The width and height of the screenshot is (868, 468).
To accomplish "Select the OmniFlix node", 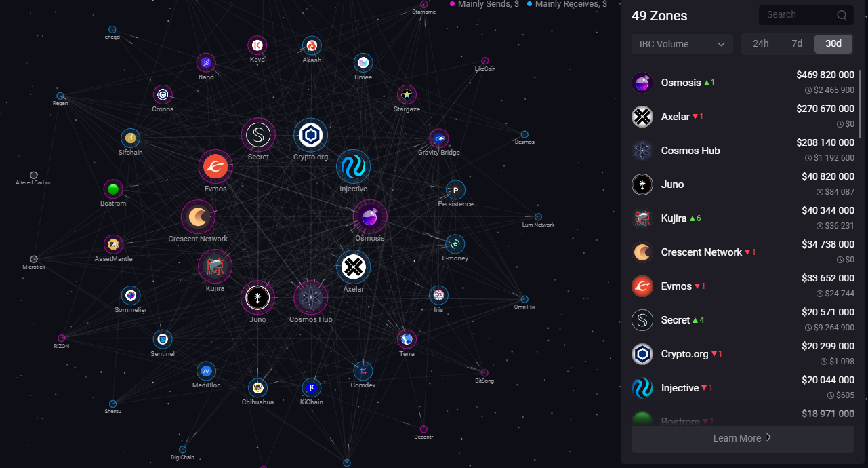I will pyautogui.click(x=524, y=299).
